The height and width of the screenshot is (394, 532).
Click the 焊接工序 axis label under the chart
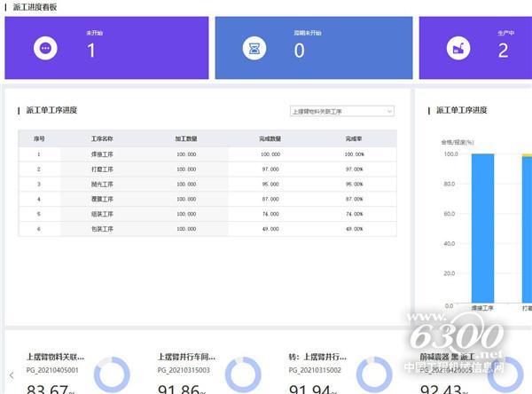(482, 308)
